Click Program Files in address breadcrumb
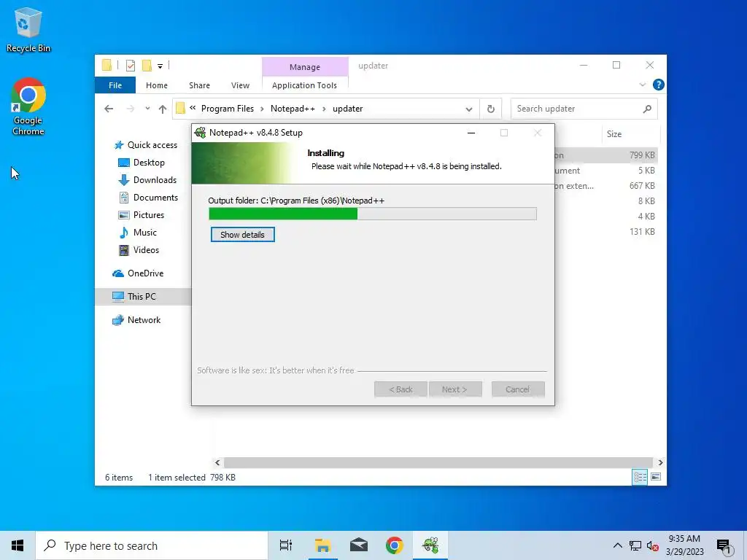 pyautogui.click(x=228, y=109)
